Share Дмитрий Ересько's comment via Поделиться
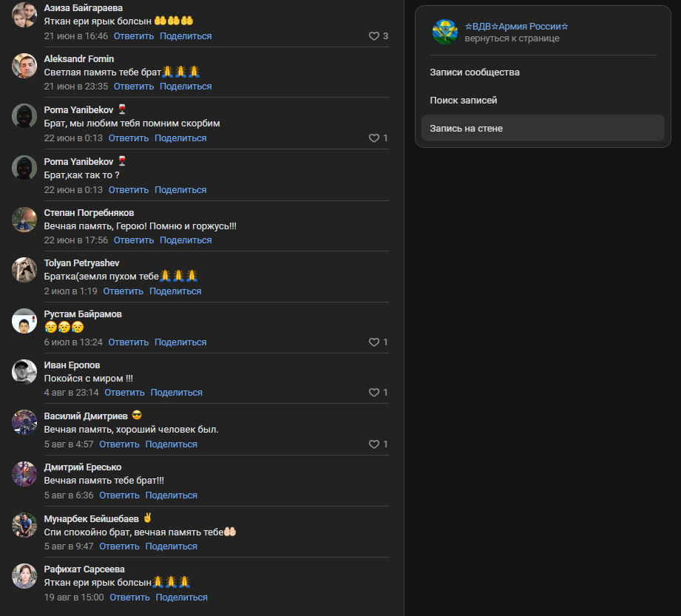681x616 pixels. point(171,495)
